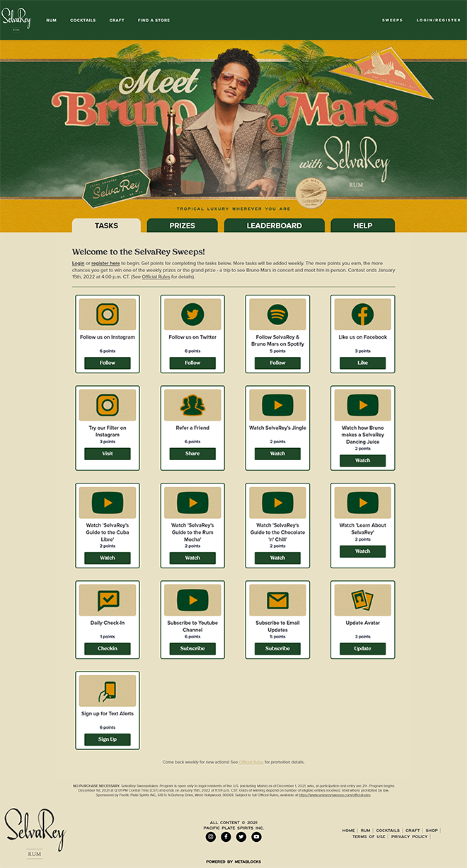Open YouTube from footer social icons
This screenshot has width=467, height=868.
click(x=257, y=837)
